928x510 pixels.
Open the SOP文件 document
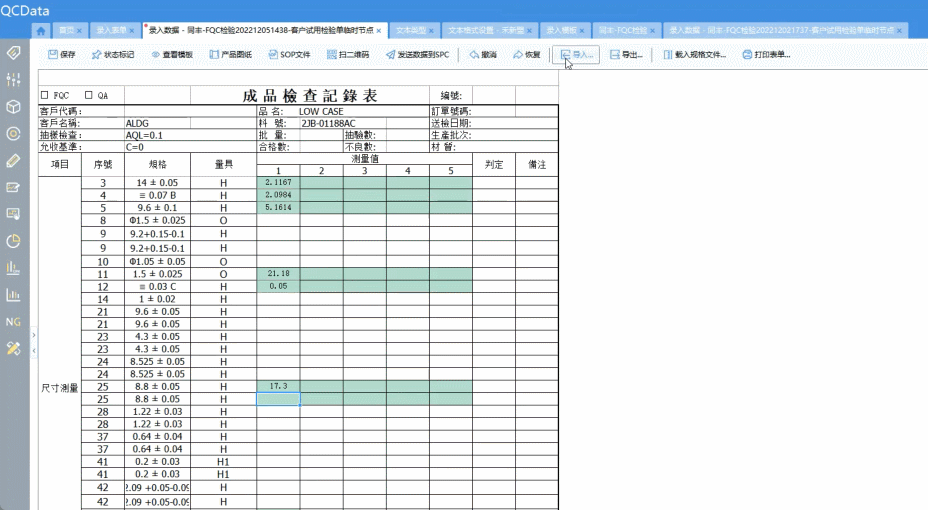[x=288, y=55]
